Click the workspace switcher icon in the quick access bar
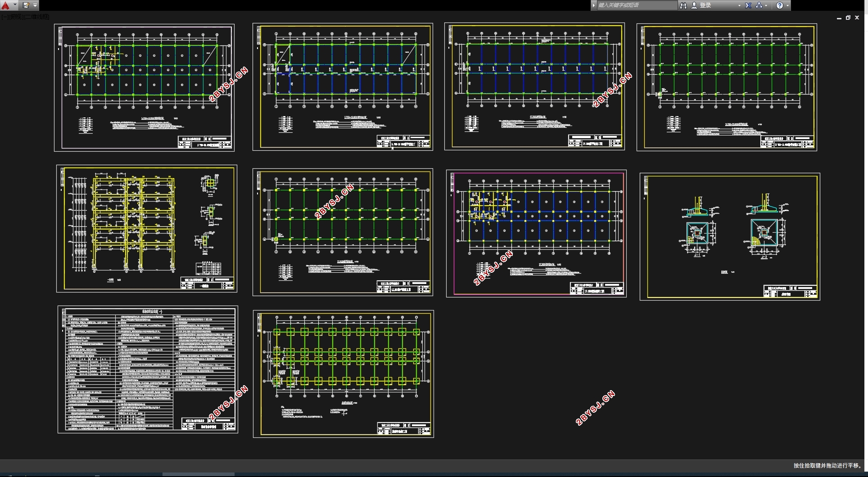This screenshot has height=477, width=868. tap(26, 5)
